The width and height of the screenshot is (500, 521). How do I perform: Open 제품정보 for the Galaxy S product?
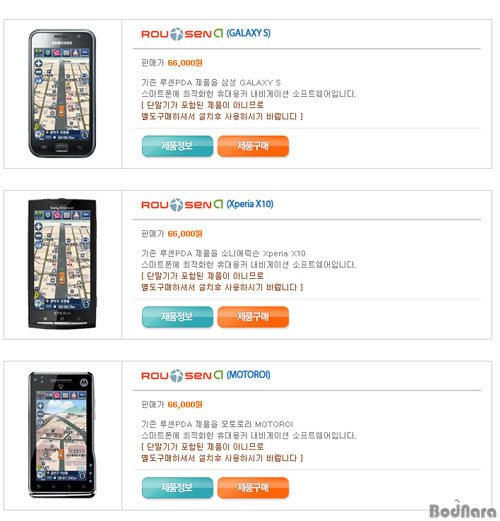point(177,146)
